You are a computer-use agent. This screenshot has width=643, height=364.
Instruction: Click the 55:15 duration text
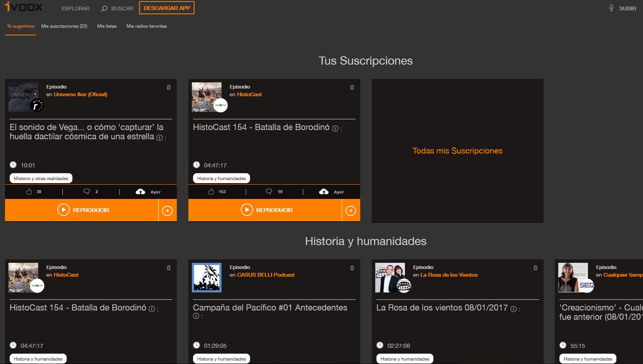click(578, 346)
